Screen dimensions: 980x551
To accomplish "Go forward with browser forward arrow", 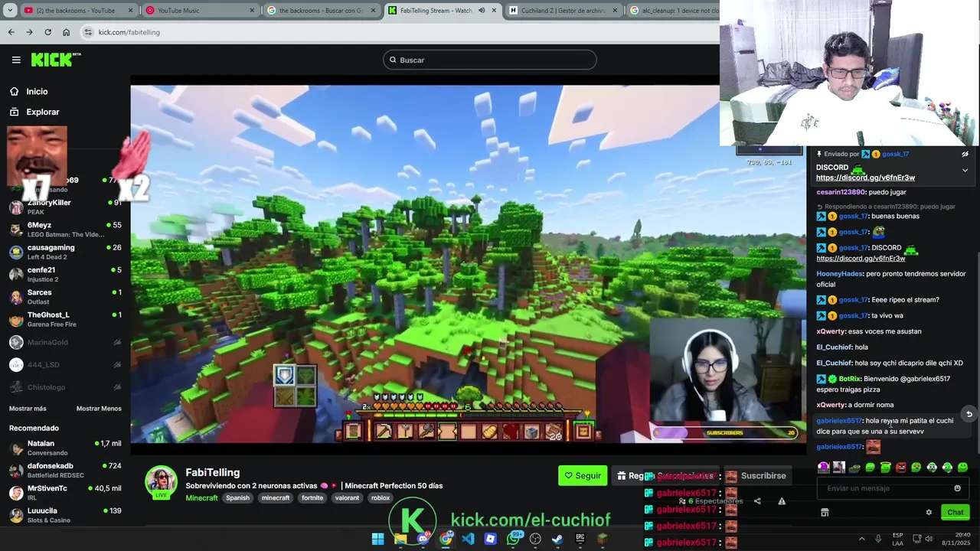I will (x=29, y=32).
